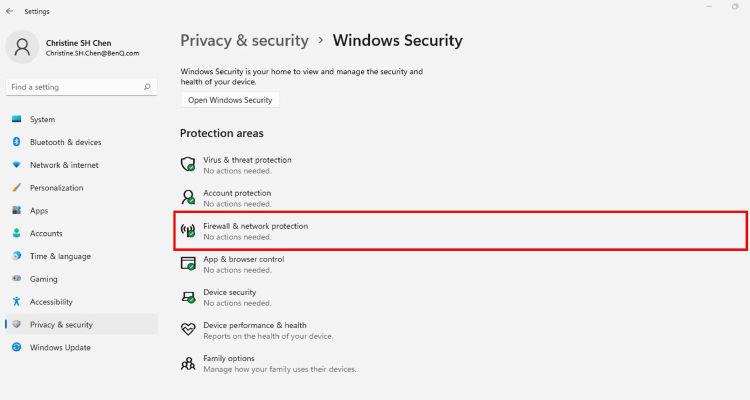Click the Device security laptop icon
Screen dimensions: 750x400
point(188,297)
